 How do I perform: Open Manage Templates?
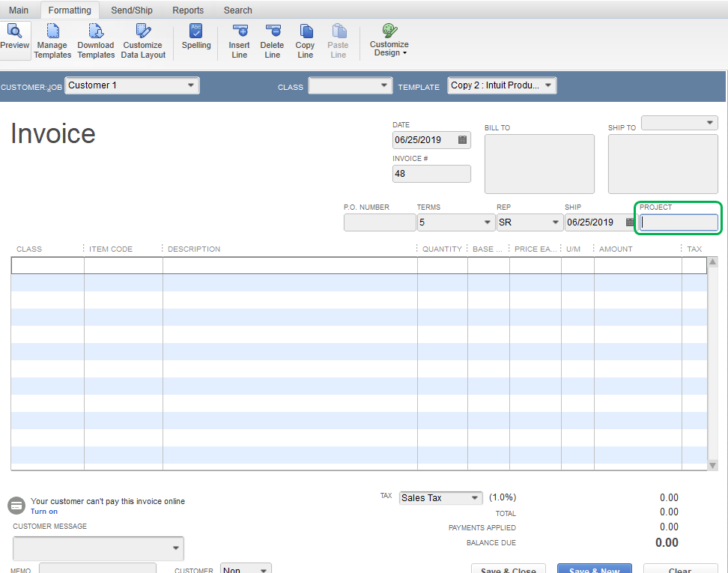click(x=52, y=41)
